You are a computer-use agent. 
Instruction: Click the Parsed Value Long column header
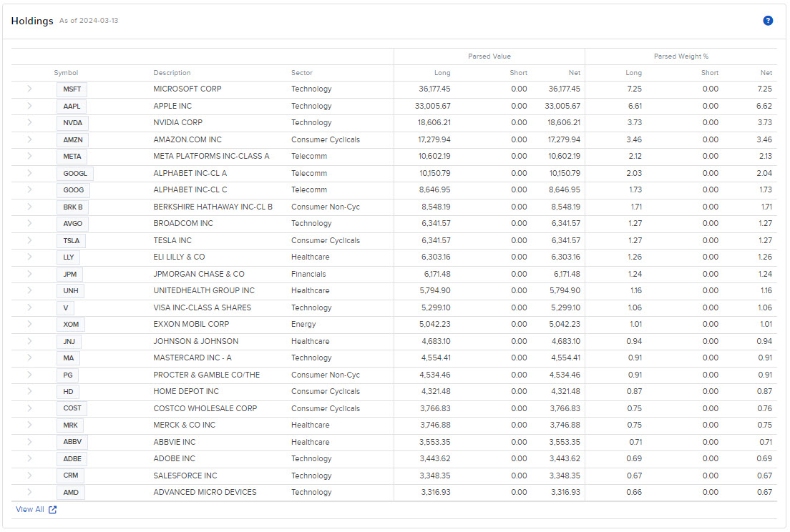click(x=442, y=73)
